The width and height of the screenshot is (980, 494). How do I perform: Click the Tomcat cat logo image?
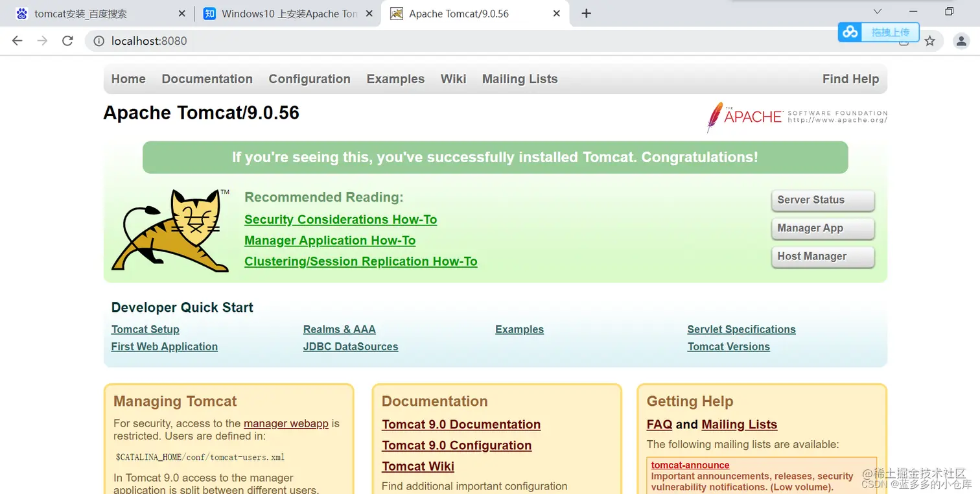tap(171, 230)
